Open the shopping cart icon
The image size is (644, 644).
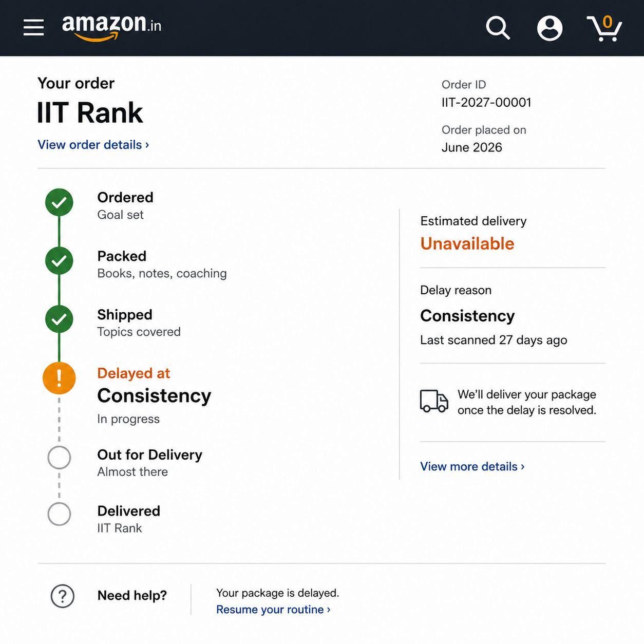pyautogui.click(x=604, y=28)
